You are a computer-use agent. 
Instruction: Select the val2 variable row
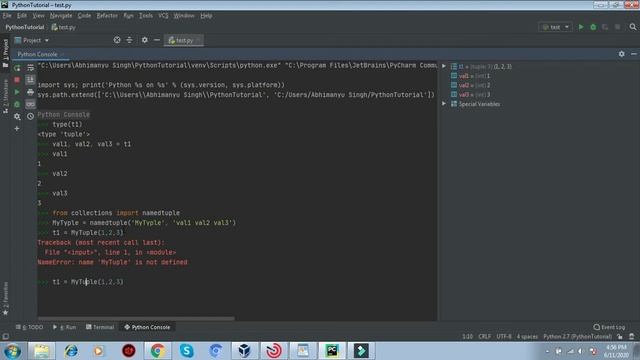[470, 85]
